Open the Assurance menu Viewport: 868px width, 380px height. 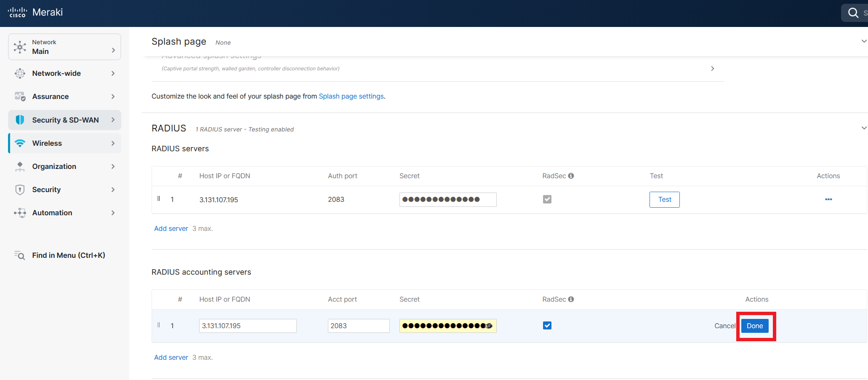pyautogui.click(x=64, y=96)
